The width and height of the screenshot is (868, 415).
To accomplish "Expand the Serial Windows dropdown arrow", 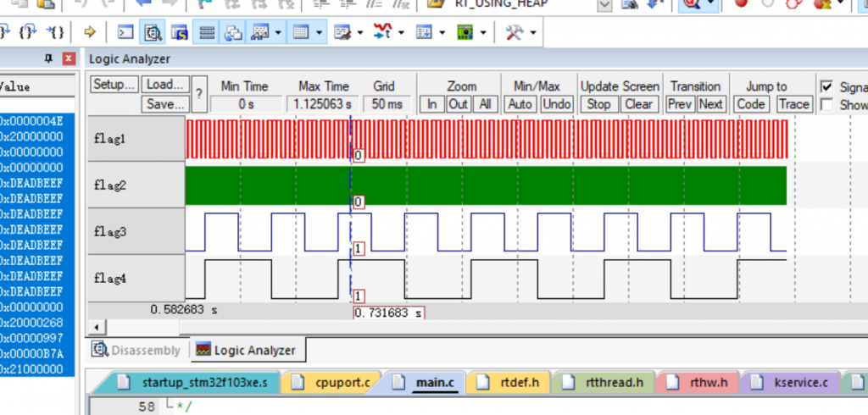I will point(359,33).
